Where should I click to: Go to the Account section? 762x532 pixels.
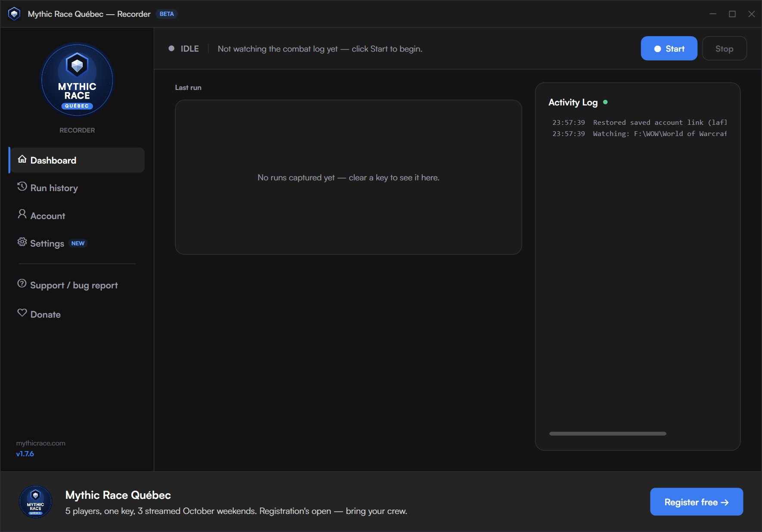point(77,216)
